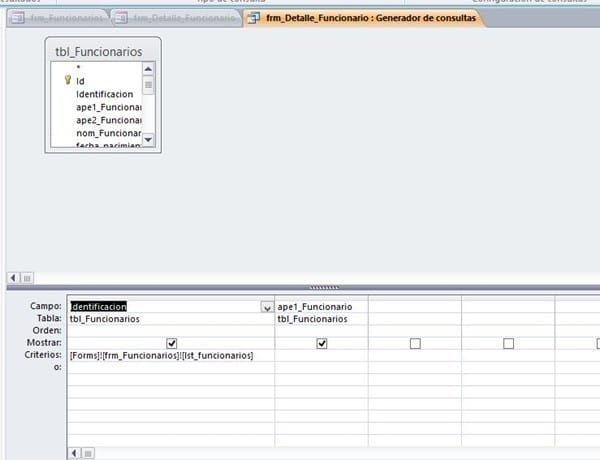Switch to the frm_Funcionarios tab
Viewport: 600px width, 460px height.
(59, 18)
